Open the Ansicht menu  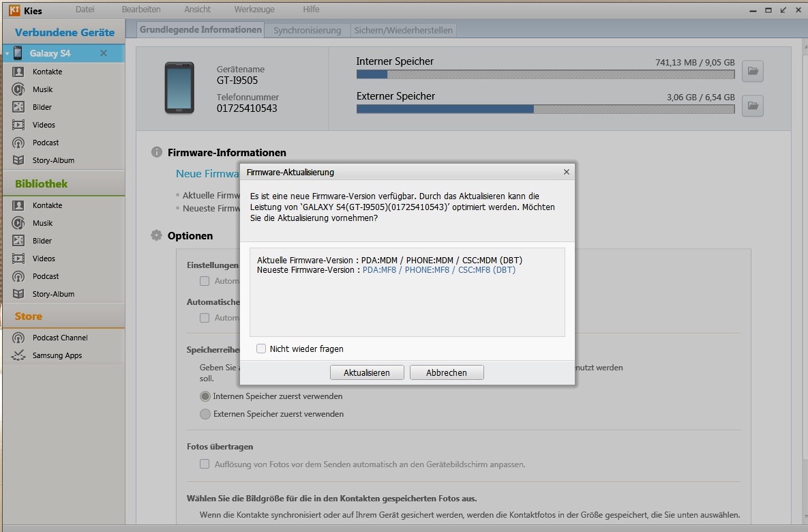point(197,10)
